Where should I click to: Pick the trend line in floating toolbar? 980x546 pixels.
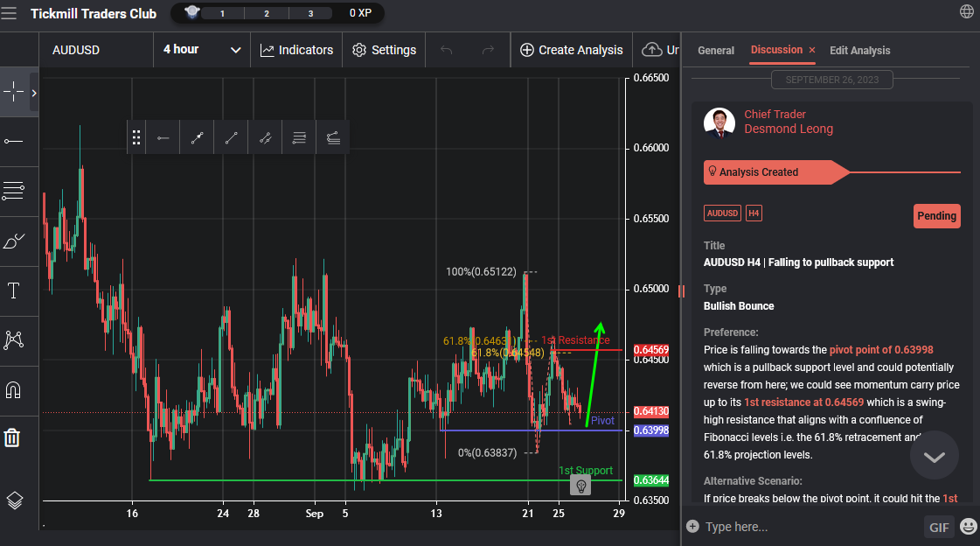tap(232, 137)
